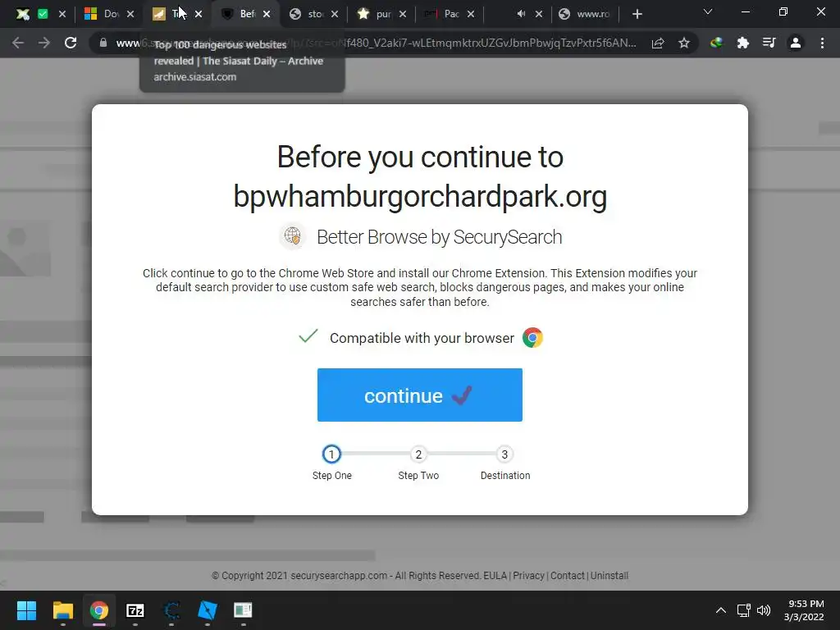This screenshot has width=840, height=630.
Task: Open the news-like app in taskbar
Action: [243, 610]
